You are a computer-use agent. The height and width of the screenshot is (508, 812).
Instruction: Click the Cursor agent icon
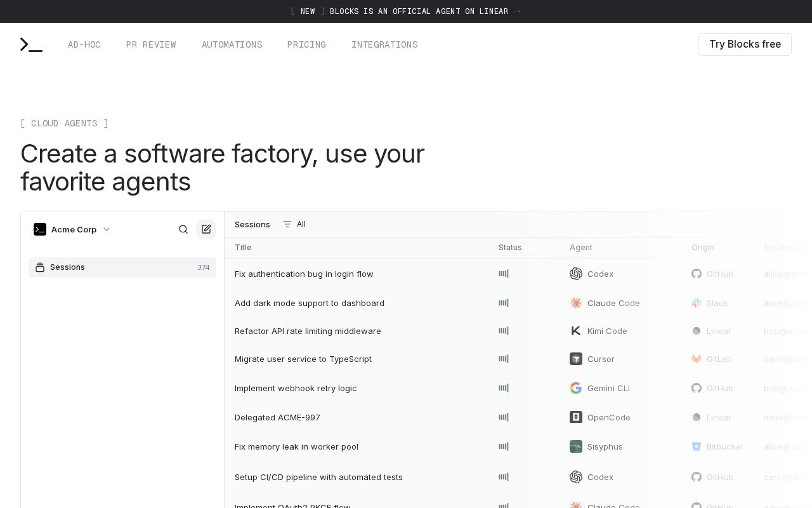coord(576,359)
